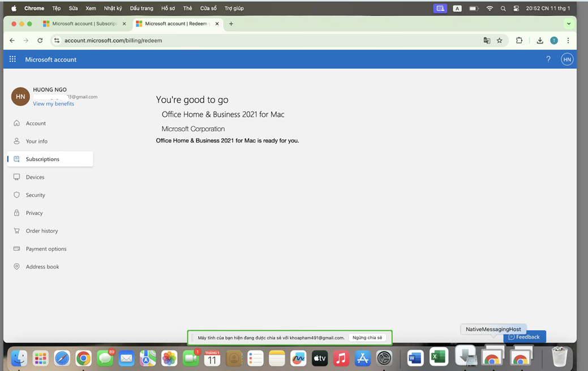This screenshot has height=371, width=588.
Task: Click the Microsoft account header title
Action: tap(50, 59)
